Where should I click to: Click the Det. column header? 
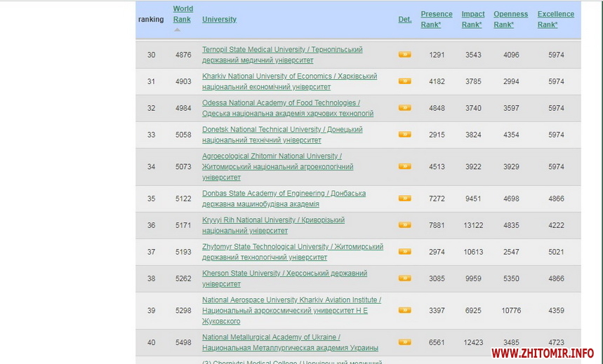(404, 20)
